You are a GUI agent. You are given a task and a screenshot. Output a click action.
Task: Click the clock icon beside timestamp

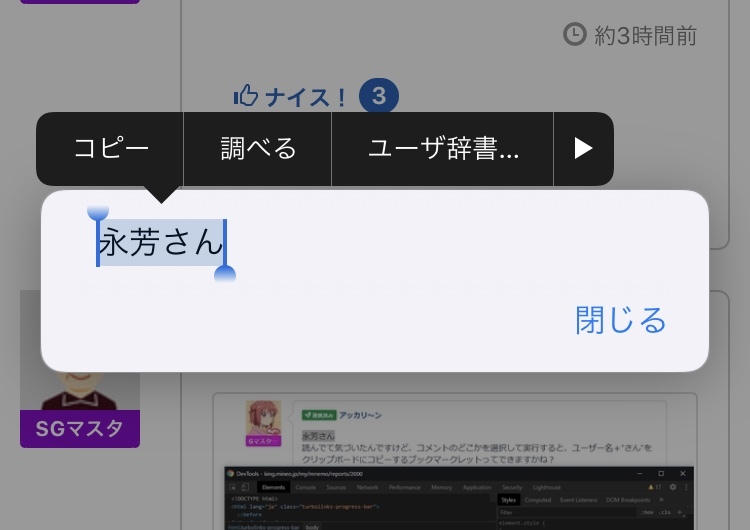574,34
